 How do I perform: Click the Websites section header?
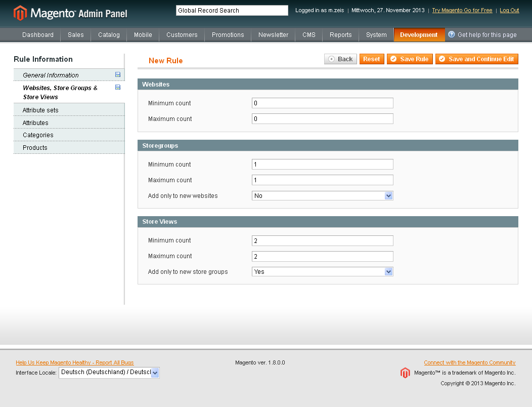tap(328, 84)
